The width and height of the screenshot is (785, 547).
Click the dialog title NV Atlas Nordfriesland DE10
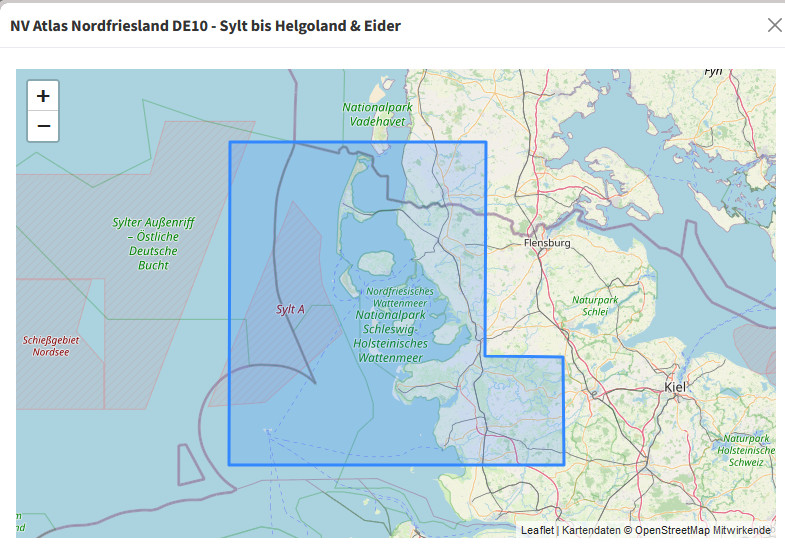205,26
